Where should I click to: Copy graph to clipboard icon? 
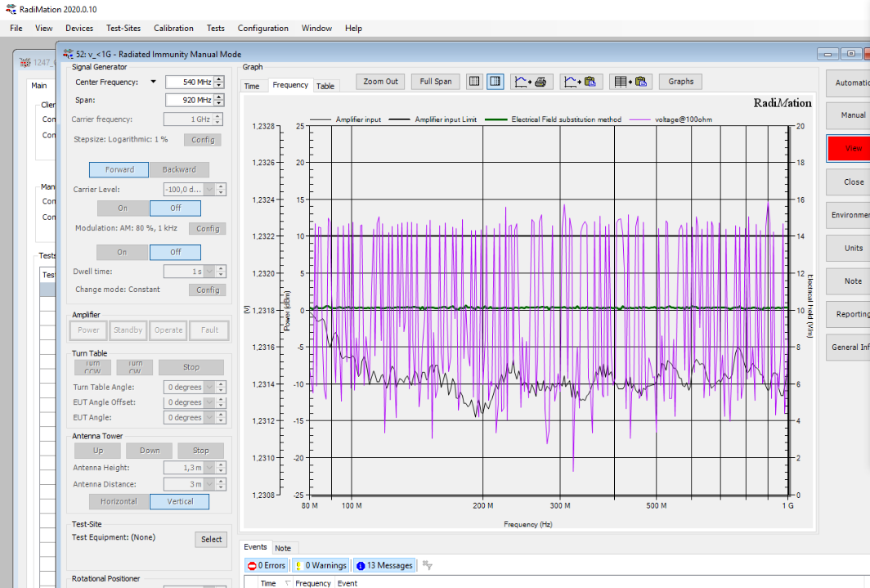tap(581, 82)
